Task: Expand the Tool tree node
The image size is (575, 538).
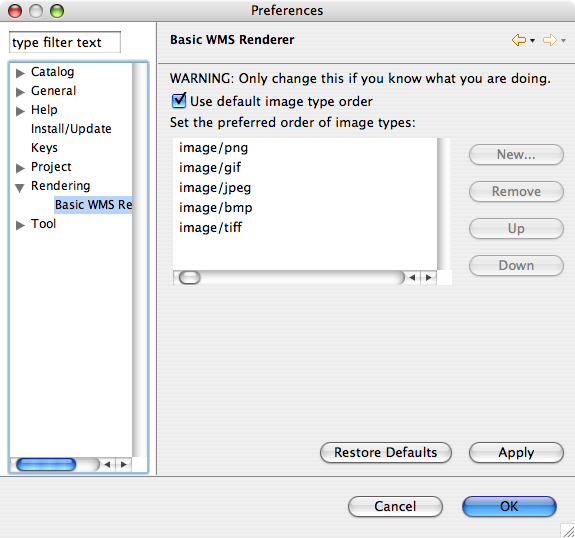Action: [x=20, y=225]
